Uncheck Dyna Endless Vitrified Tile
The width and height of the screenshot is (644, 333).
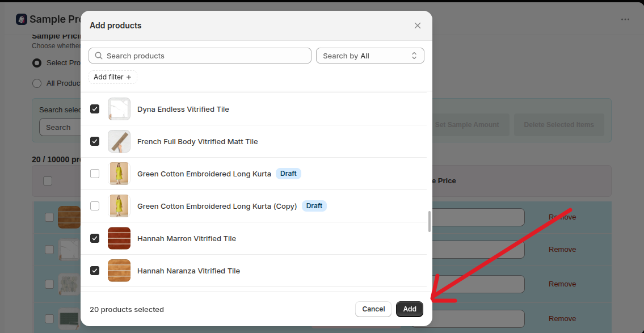click(x=95, y=109)
